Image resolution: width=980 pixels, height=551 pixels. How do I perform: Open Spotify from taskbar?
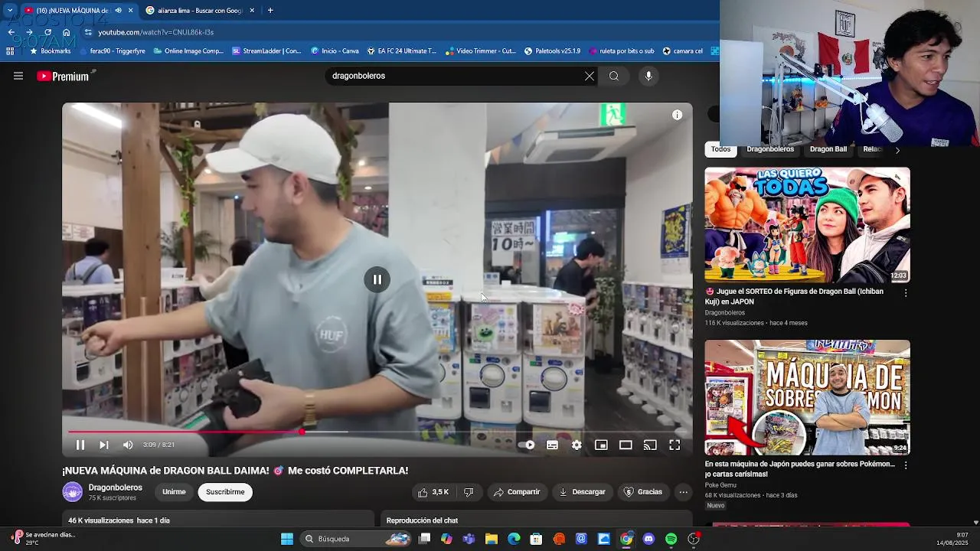(x=671, y=539)
